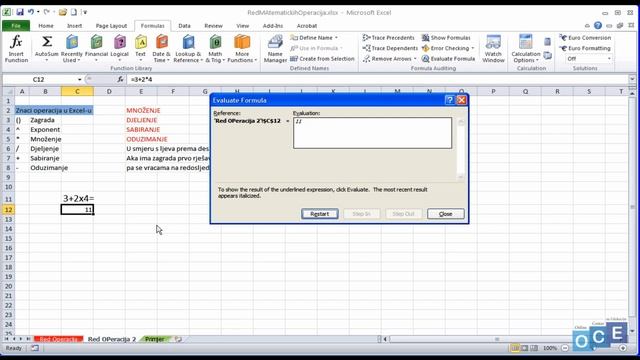This screenshot has width=640, height=360.
Task: Open the Error Checking dropdown arrow
Action: pyautogui.click(x=473, y=48)
